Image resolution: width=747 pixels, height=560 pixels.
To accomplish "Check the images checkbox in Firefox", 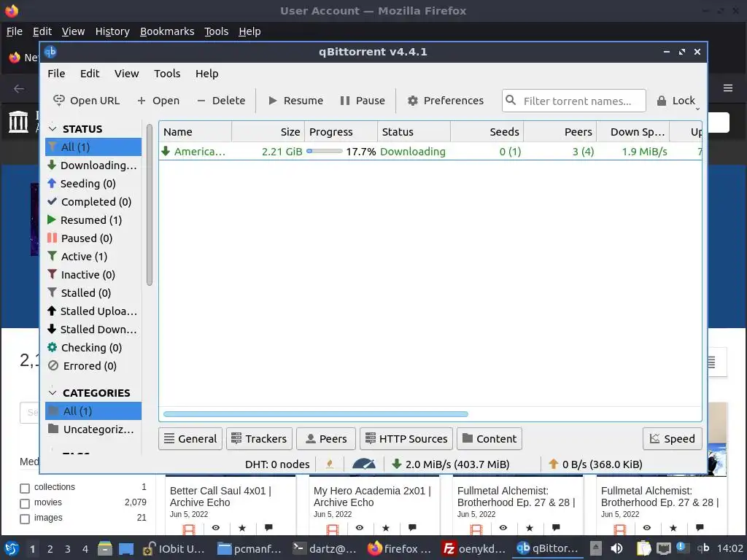I will (25, 518).
